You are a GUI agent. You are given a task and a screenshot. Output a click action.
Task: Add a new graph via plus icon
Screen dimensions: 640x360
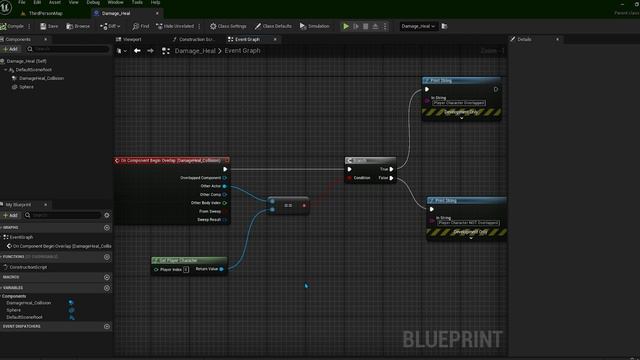107,227
